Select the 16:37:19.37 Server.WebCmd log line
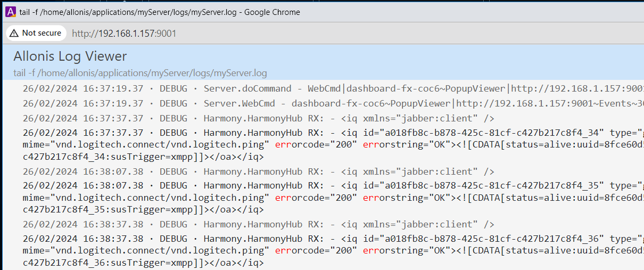The image size is (644, 270). coord(333,103)
